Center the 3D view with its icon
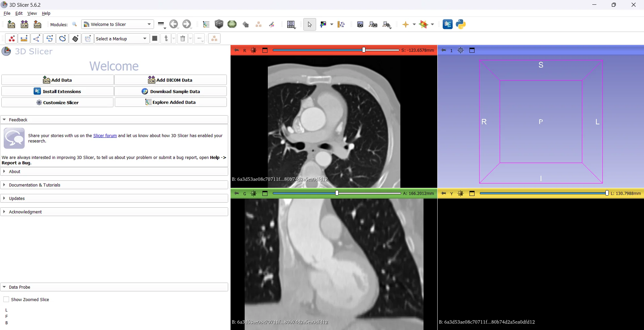The width and height of the screenshot is (644, 330). [x=461, y=50]
